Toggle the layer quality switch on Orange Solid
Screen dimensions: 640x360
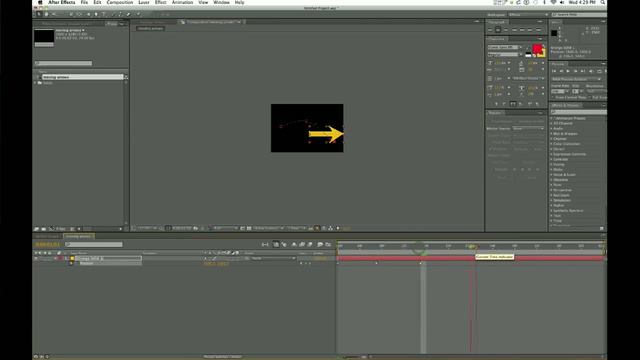point(214,258)
